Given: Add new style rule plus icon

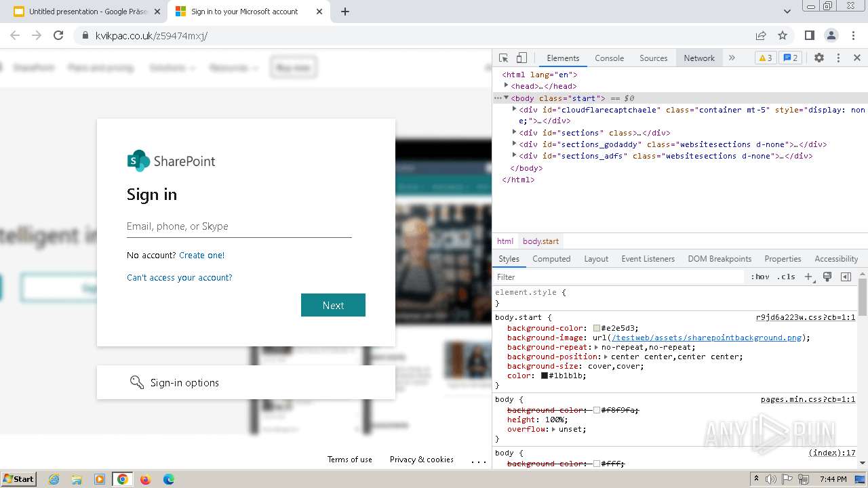Looking at the screenshot, I should (808, 277).
